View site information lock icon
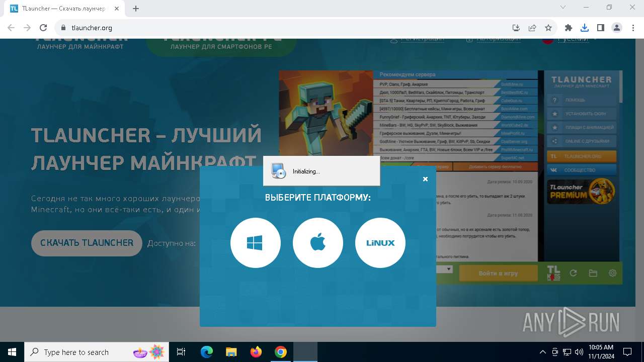The width and height of the screenshot is (644, 362). pyautogui.click(x=63, y=28)
